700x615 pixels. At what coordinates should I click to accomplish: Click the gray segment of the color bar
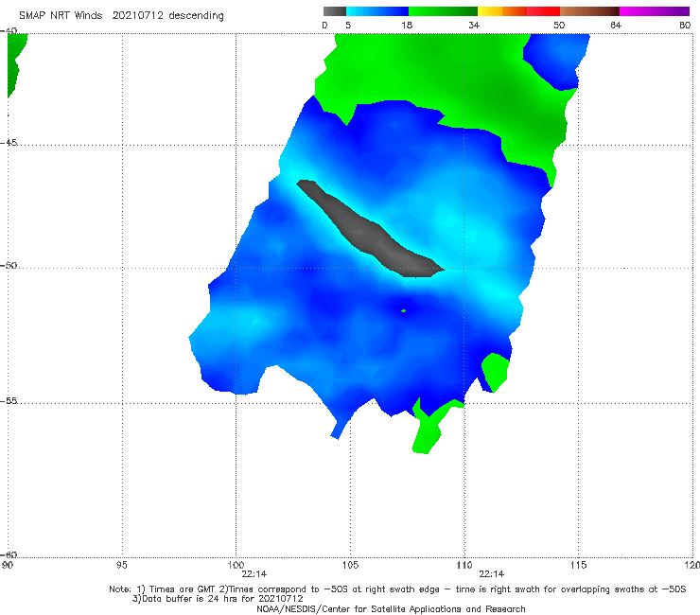(x=335, y=11)
